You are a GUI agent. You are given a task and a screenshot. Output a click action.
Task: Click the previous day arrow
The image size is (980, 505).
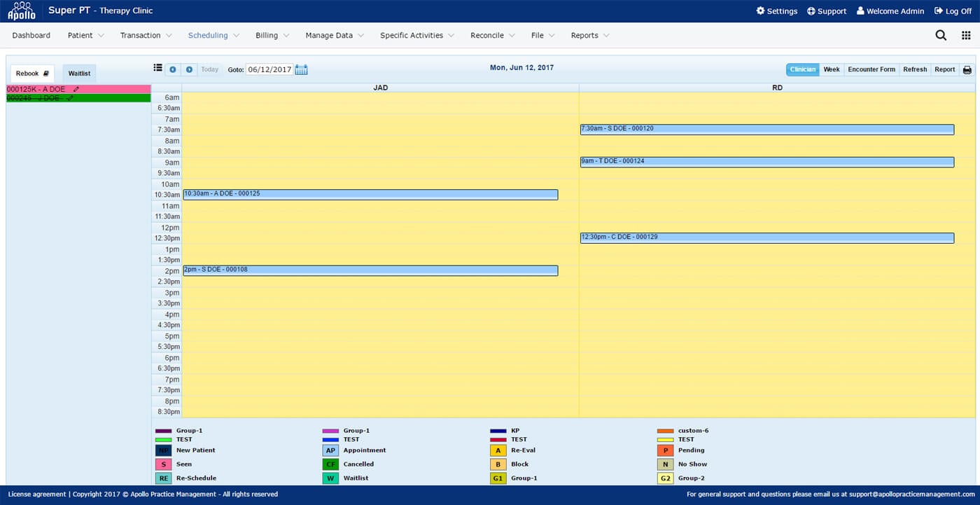pos(173,69)
